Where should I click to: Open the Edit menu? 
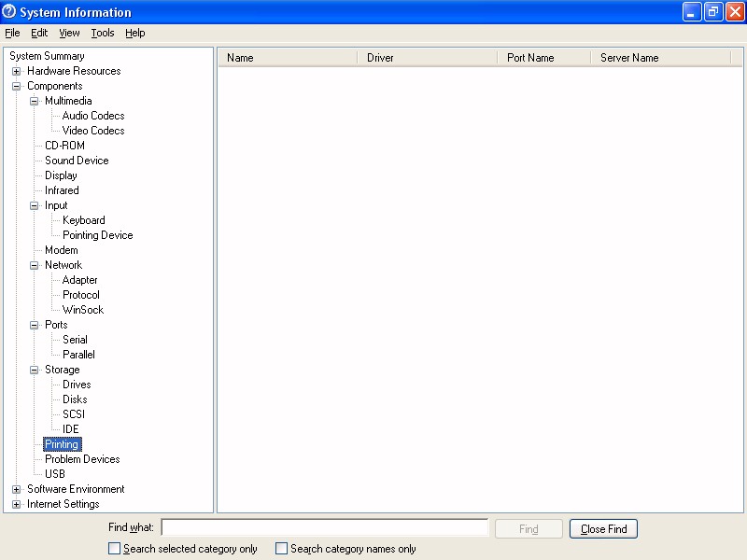[39, 33]
